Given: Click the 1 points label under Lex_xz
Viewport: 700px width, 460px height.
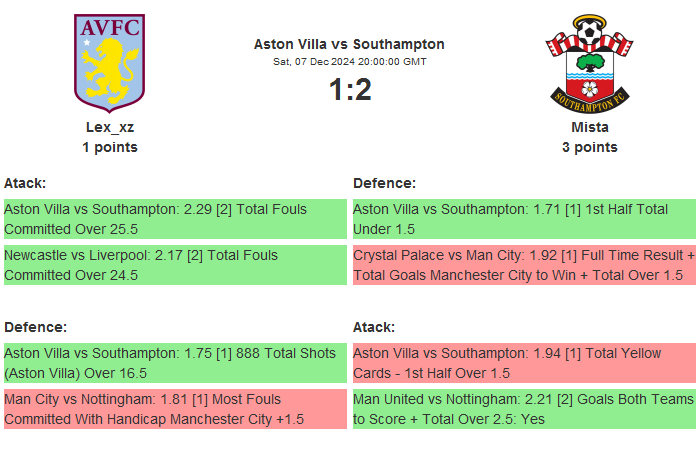Looking at the screenshot, I should coord(110,147).
